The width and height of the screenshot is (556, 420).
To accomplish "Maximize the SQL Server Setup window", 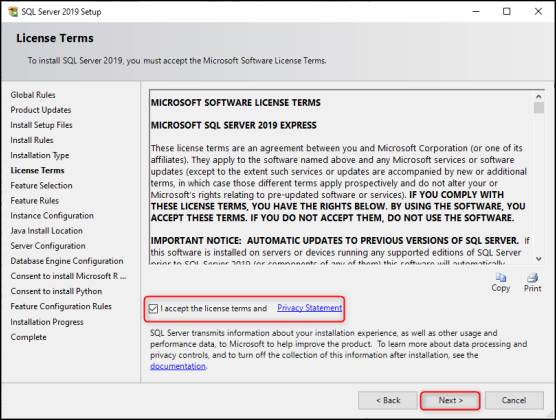I will click(507, 11).
